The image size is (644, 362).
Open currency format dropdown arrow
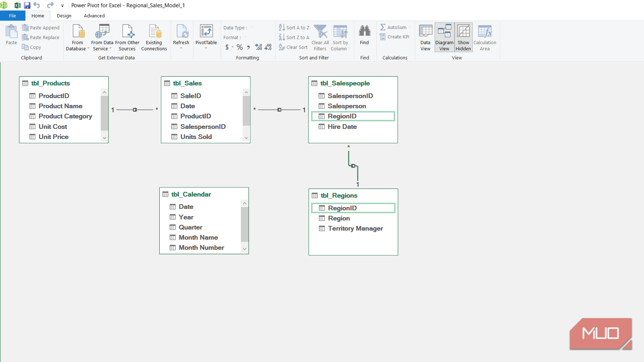pos(233,47)
